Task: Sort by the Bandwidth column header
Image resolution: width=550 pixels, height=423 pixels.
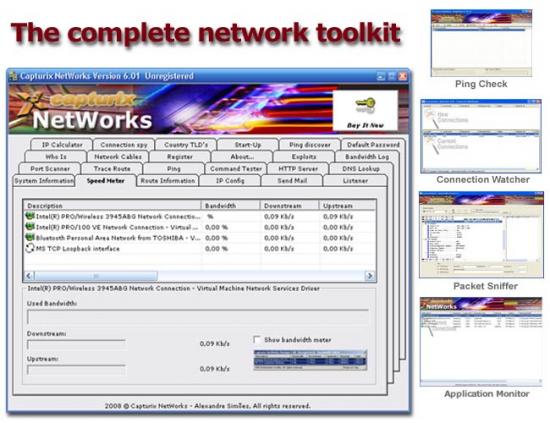Action: (x=230, y=205)
